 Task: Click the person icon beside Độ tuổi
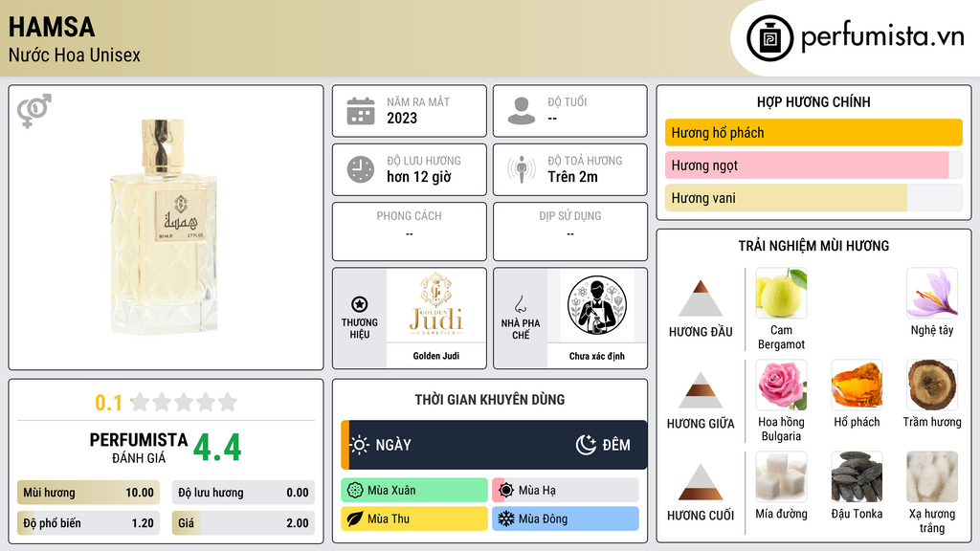click(x=522, y=111)
